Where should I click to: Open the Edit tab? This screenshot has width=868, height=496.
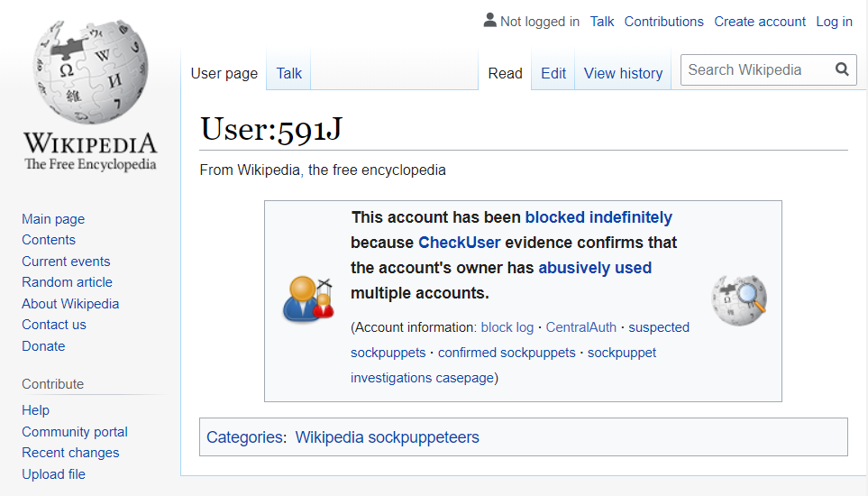553,73
